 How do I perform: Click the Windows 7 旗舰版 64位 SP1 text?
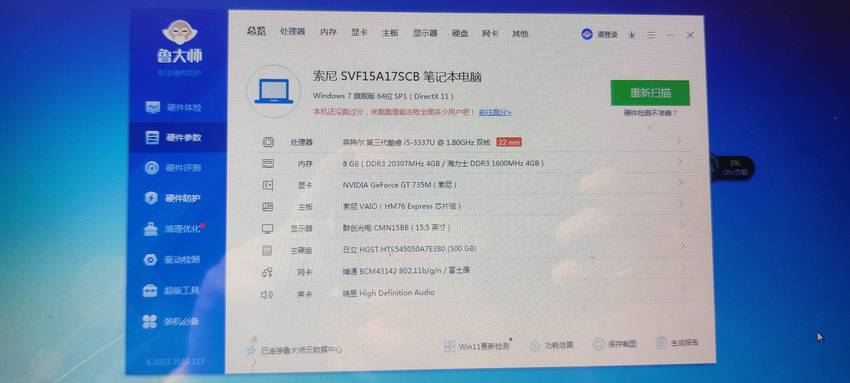coord(383,96)
